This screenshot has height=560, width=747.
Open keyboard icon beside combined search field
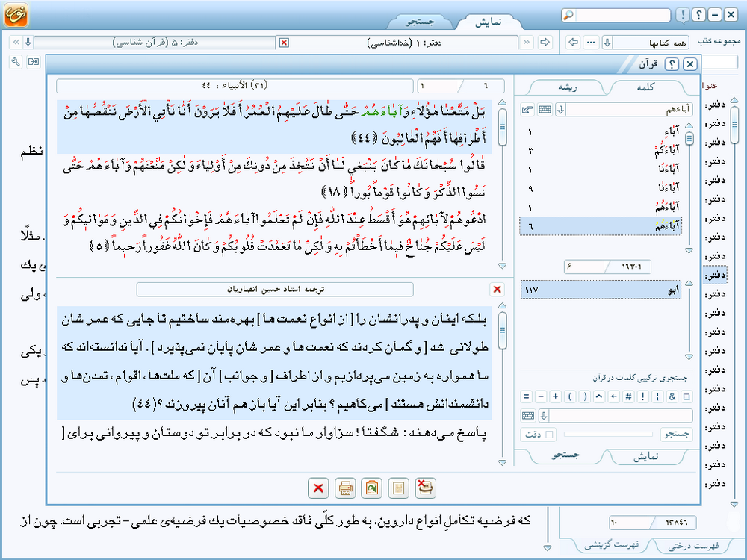(x=528, y=416)
